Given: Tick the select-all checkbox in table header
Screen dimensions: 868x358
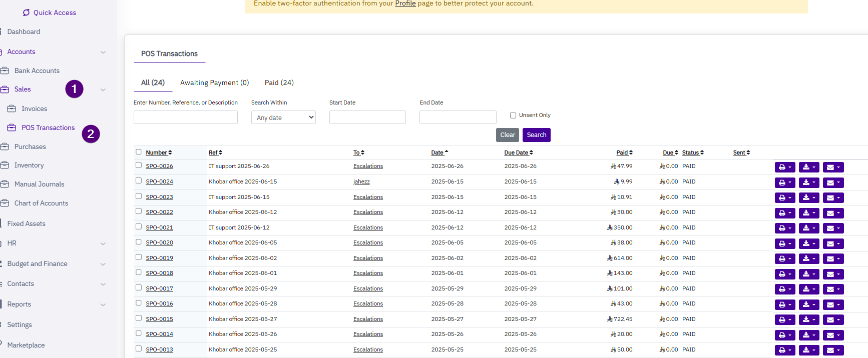Looking at the screenshot, I should [139, 152].
